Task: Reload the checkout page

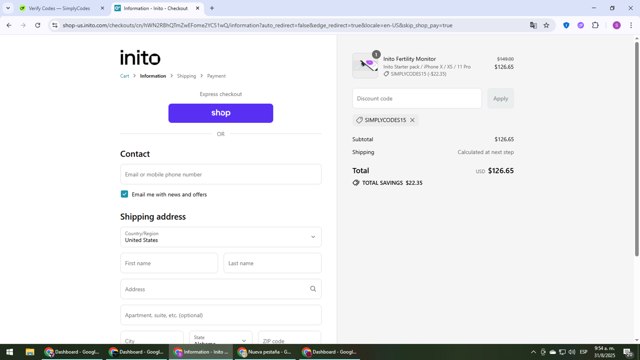Action: pos(38,25)
